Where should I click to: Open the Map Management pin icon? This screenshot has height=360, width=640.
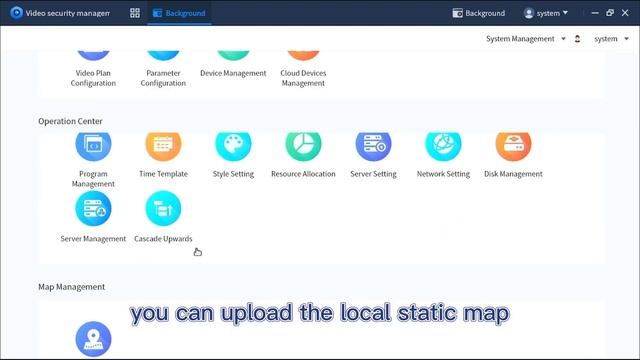coord(93,339)
